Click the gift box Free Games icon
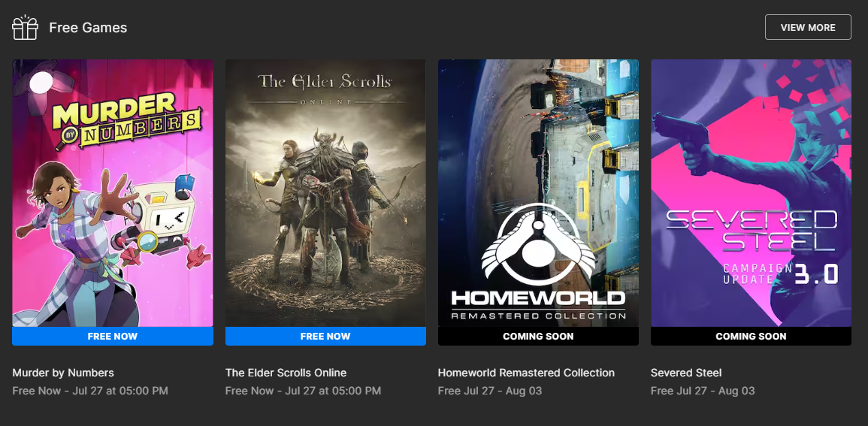 click(25, 27)
